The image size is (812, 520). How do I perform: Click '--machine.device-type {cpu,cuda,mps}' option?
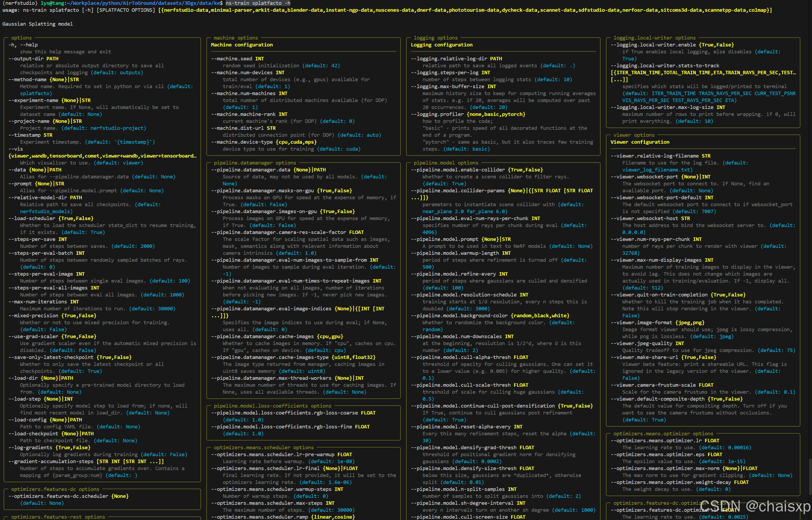[264, 142]
